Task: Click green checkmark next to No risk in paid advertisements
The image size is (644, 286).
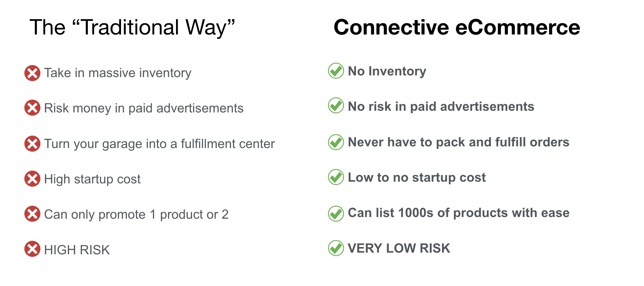Action: pos(336,105)
